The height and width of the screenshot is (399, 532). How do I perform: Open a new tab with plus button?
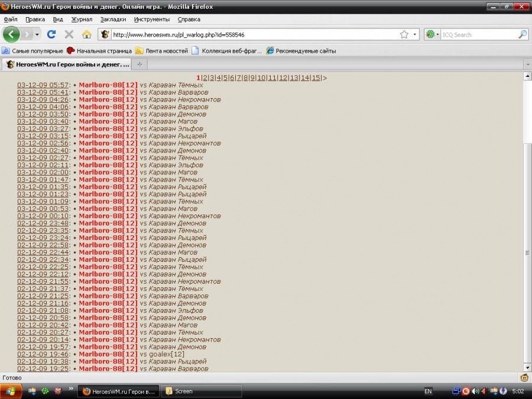[x=140, y=64]
